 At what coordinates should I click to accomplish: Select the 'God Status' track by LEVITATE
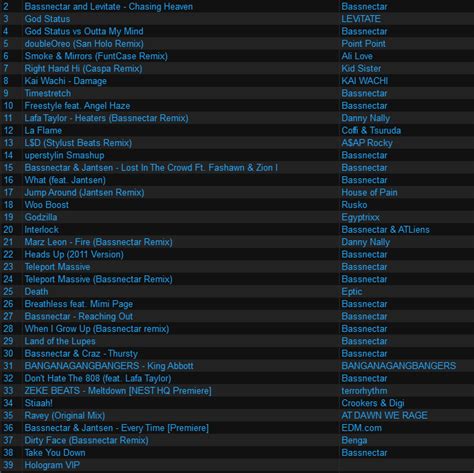point(47,19)
